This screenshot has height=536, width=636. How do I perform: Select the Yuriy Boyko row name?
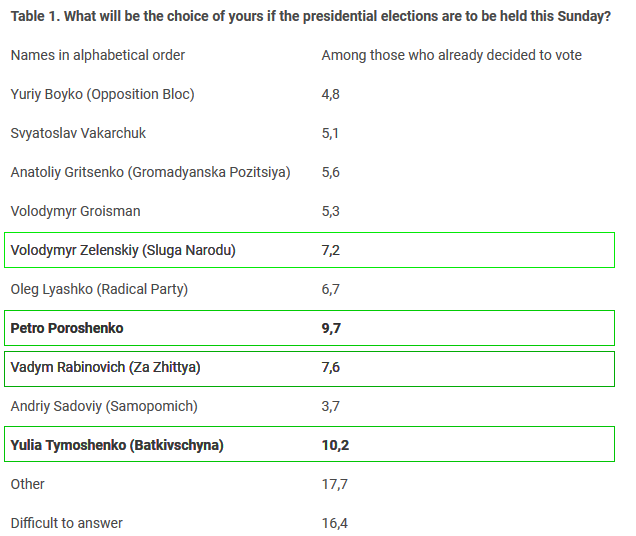coord(103,94)
